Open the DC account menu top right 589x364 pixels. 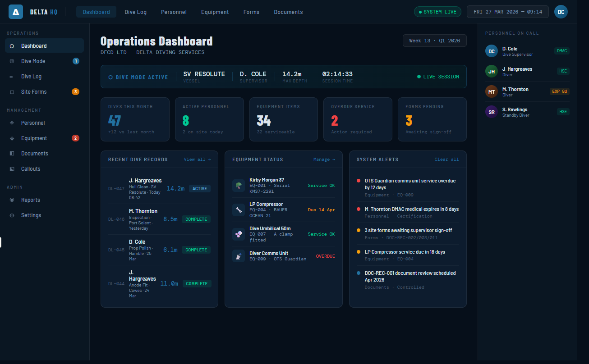[561, 11]
